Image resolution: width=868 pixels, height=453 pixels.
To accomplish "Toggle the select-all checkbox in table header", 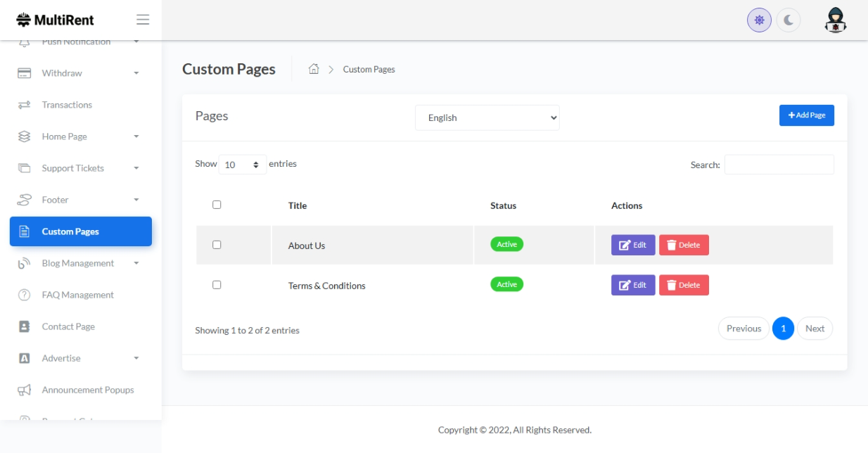I will (x=217, y=205).
